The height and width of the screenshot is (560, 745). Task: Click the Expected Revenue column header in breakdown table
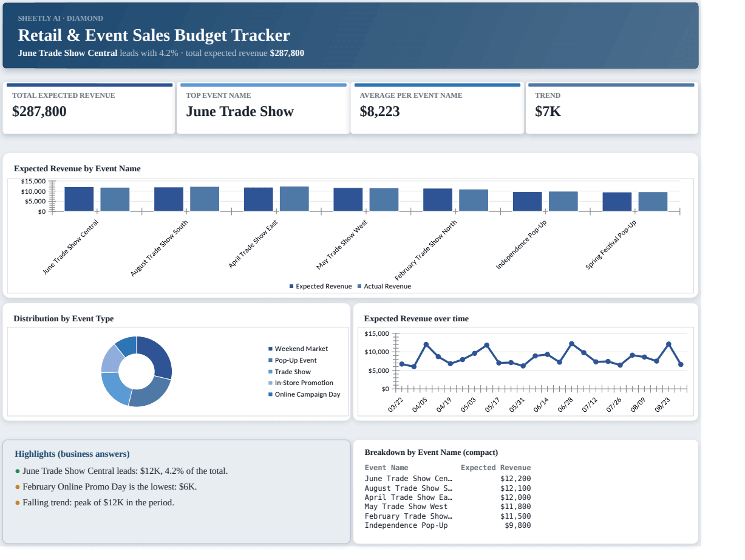pos(495,468)
